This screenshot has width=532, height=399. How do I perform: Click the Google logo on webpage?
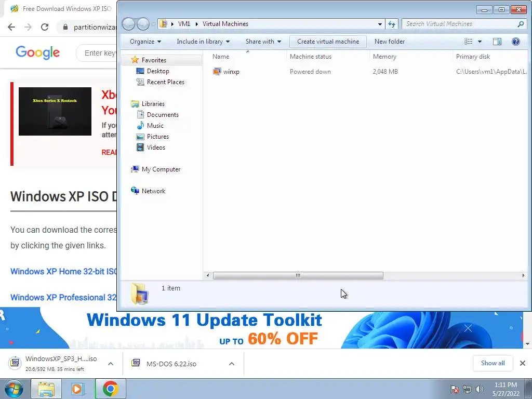click(x=37, y=52)
